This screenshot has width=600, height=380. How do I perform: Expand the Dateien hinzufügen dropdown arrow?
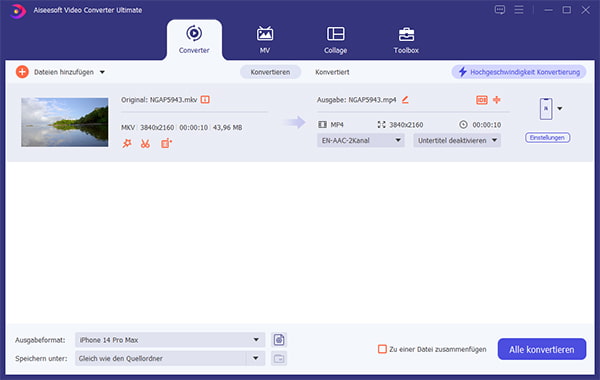[x=102, y=72]
